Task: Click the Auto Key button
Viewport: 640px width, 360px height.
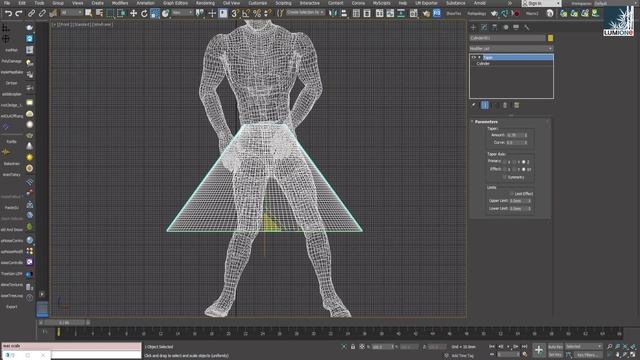Action: (555, 347)
